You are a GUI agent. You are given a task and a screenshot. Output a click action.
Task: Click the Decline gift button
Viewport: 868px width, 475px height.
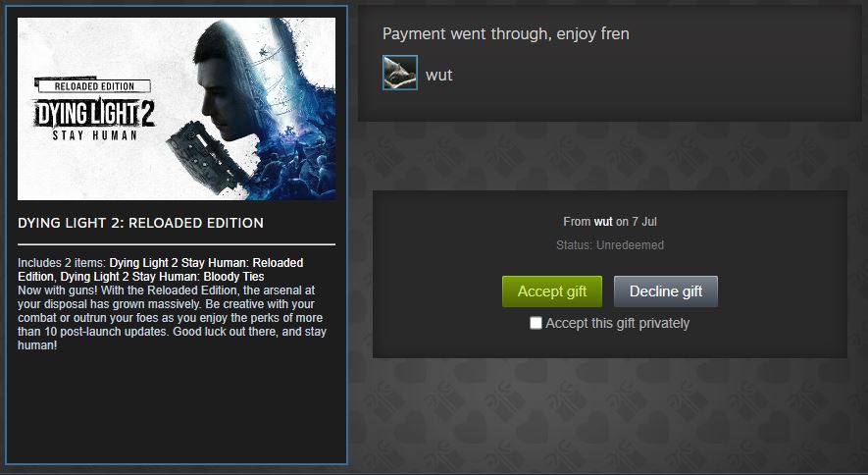[665, 291]
